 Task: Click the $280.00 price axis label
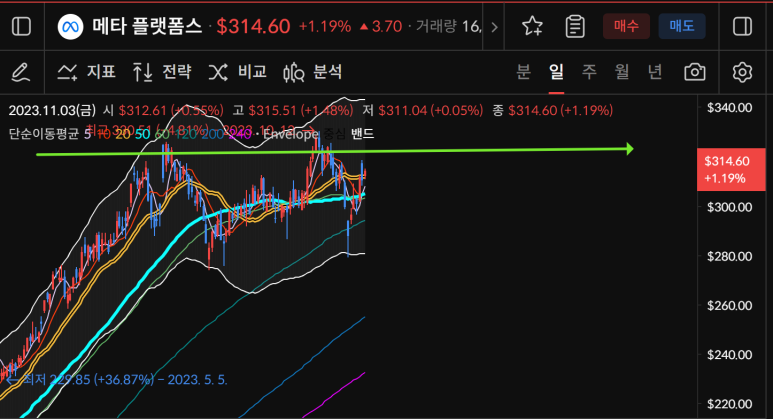tap(730, 256)
